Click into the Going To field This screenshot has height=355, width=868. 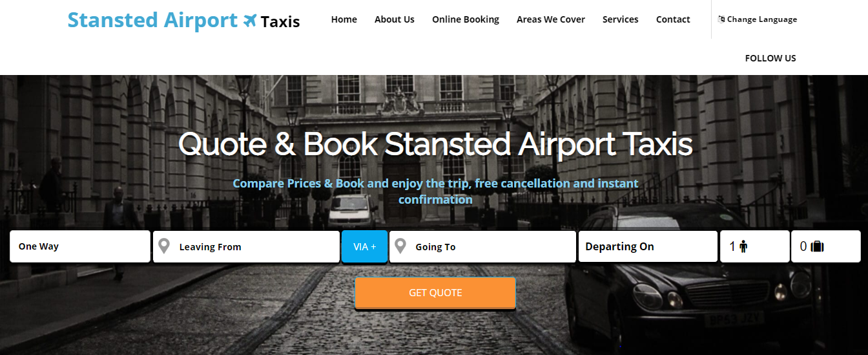click(482, 246)
